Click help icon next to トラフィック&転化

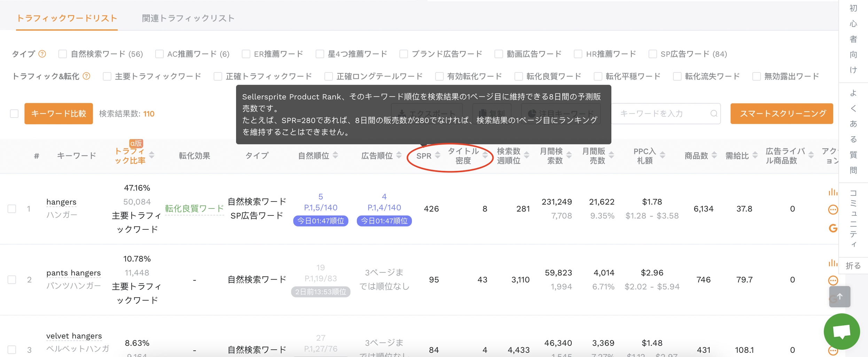[87, 76]
